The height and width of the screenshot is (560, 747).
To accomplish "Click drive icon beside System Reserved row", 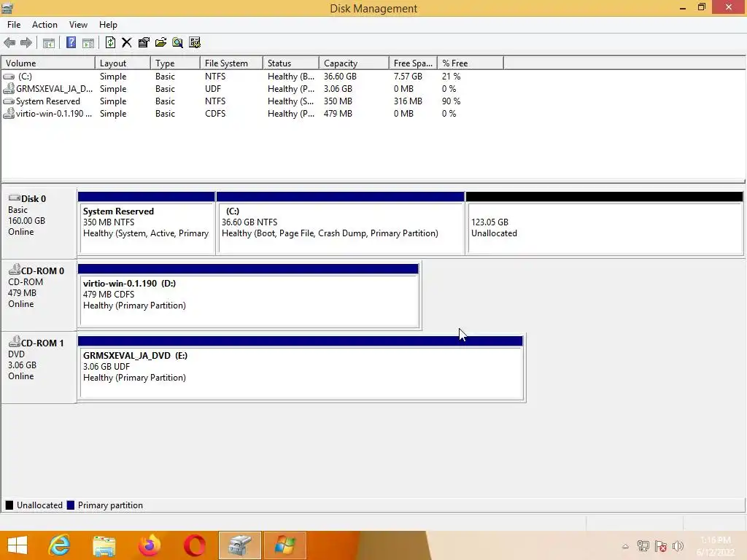I will [x=9, y=101].
